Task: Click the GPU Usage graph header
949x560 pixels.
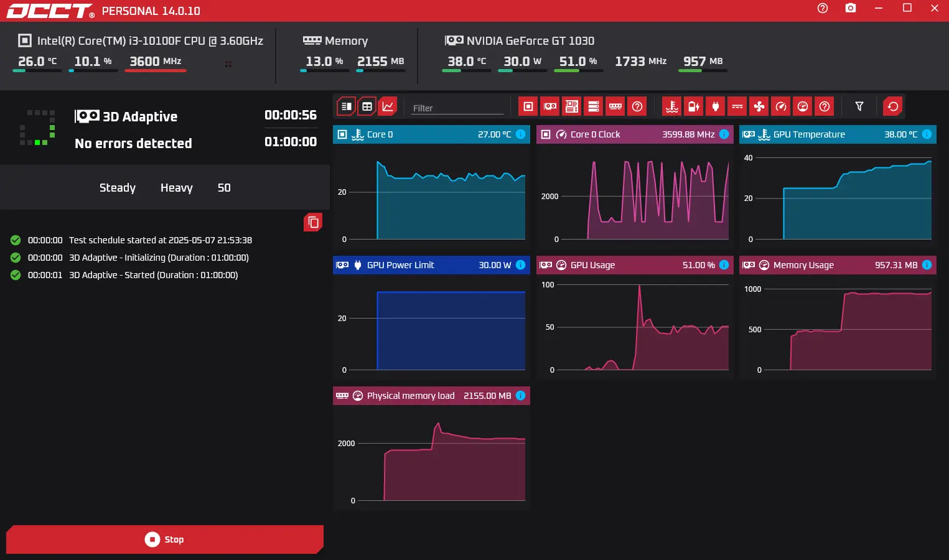Action: 622,265
